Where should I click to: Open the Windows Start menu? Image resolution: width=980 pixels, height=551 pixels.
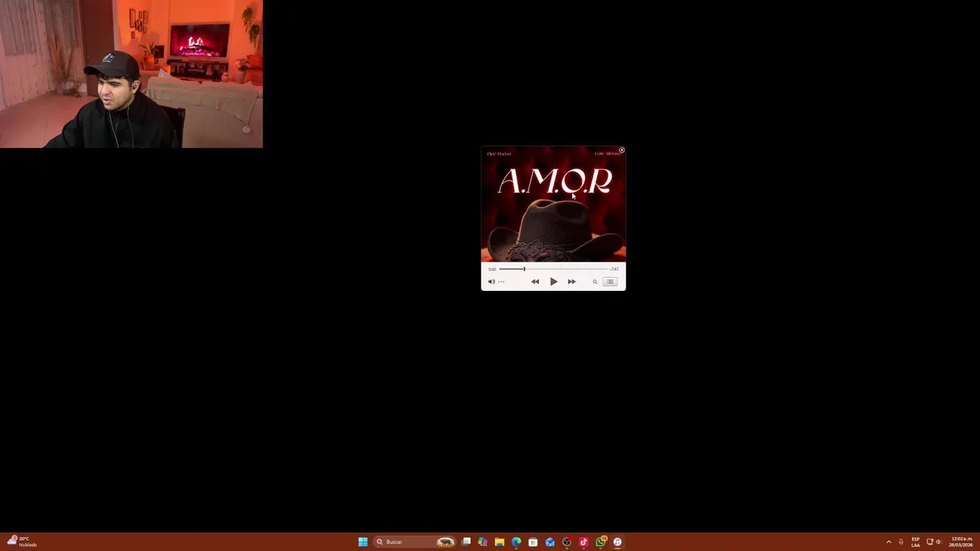point(363,542)
